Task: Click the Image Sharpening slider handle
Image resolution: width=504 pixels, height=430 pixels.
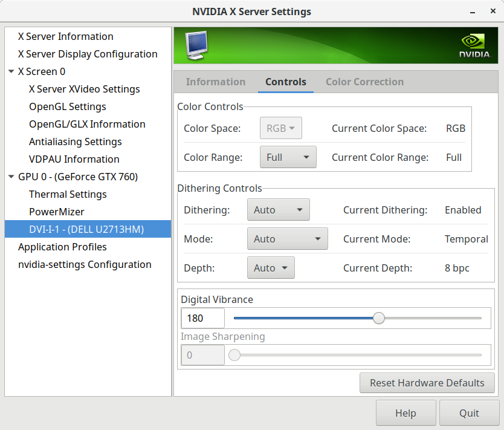Action: pos(234,355)
